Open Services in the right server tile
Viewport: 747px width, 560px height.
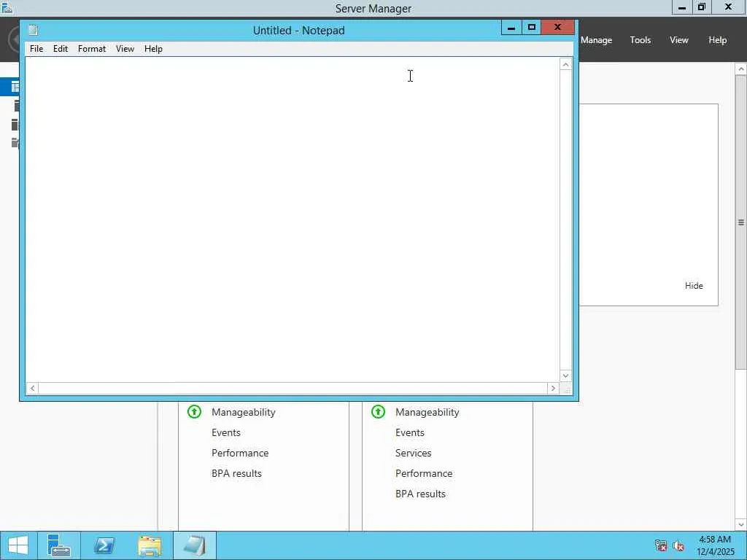[x=413, y=453]
